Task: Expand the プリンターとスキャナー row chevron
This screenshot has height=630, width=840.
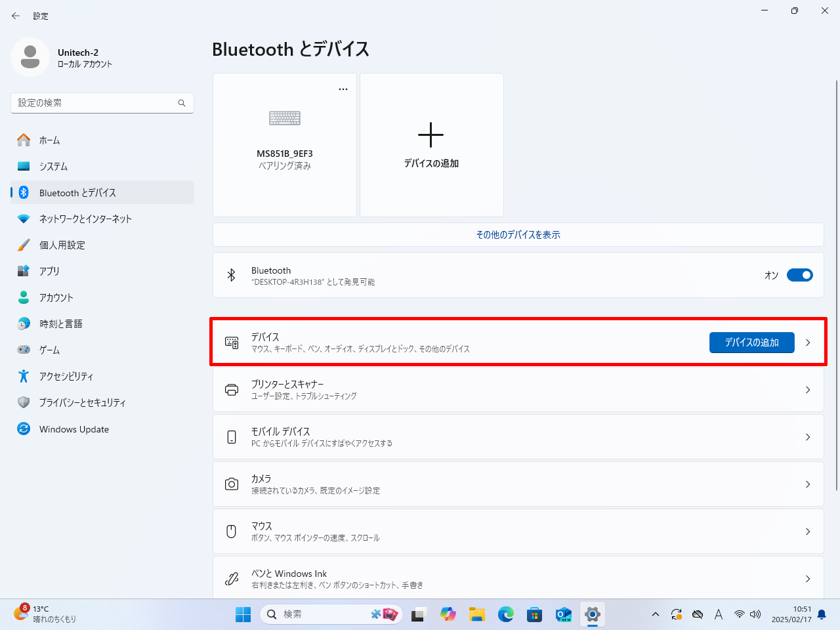Action: coord(808,390)
